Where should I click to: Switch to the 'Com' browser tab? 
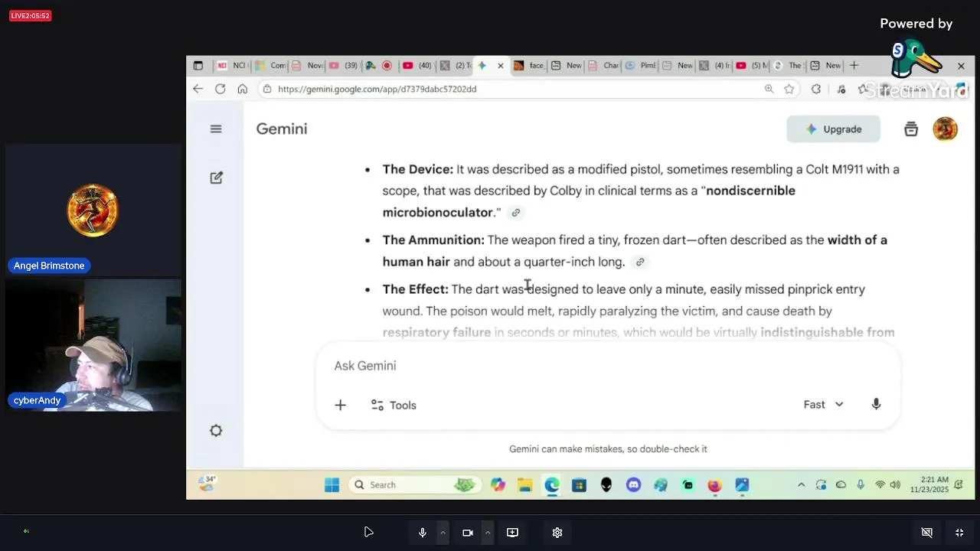[x=269, y=66]
